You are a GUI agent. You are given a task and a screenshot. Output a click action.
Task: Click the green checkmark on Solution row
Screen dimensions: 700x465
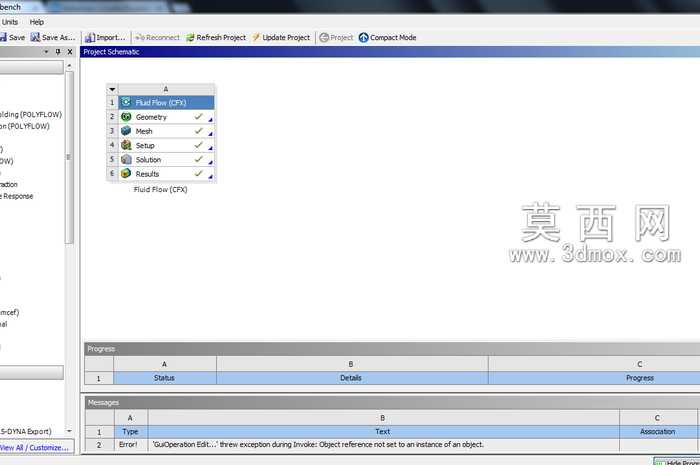tap(199, 159)
